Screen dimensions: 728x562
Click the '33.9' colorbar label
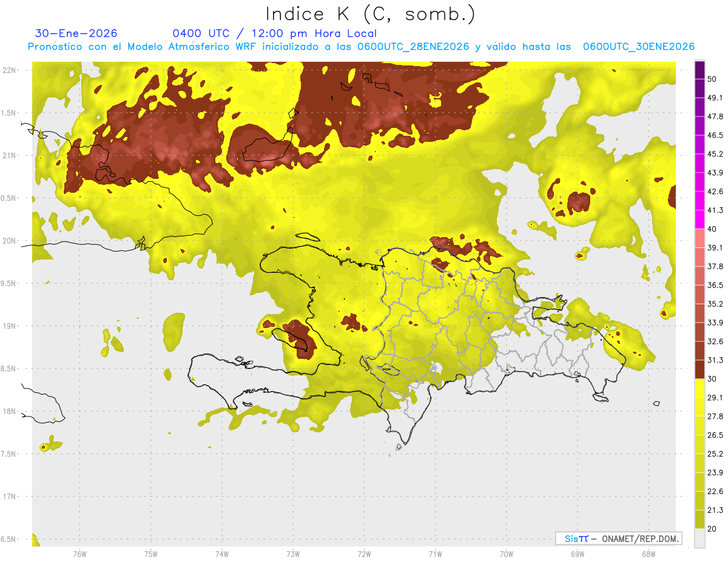pyautogui.click(x=715, y=323)
